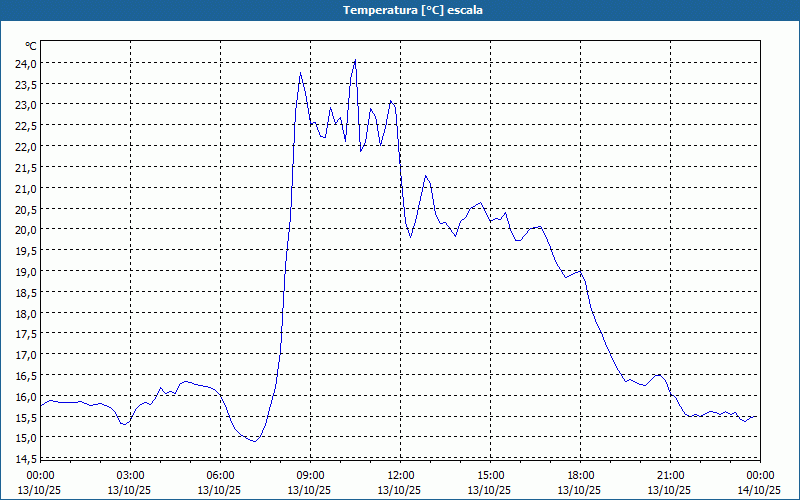The height and width of the screenshot is (500, 800).
Task: Click the 03:00 time axis label
Action: coord(130,476)
